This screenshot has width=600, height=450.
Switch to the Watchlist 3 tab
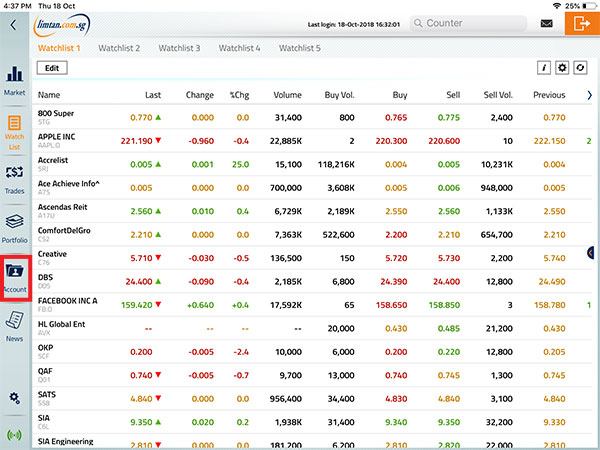pos(179,48)
